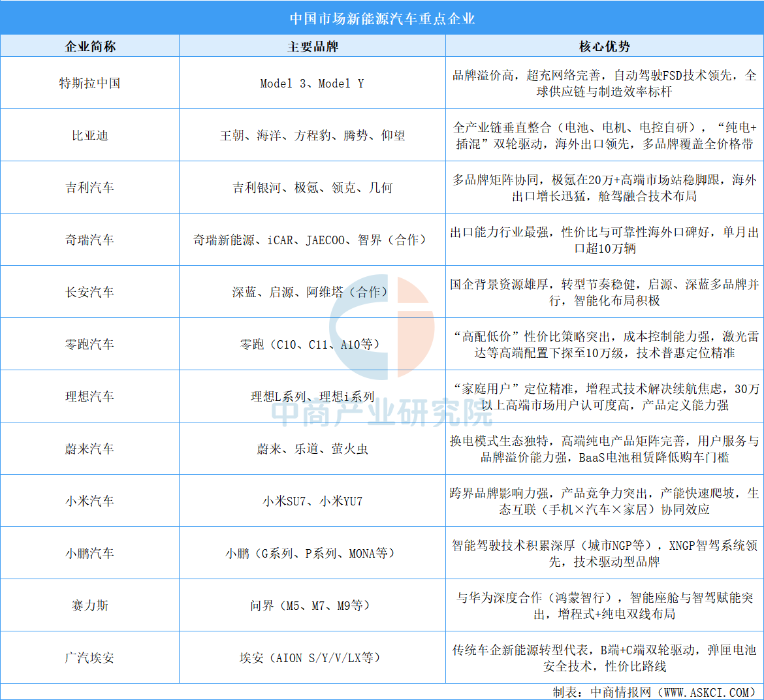Select the 核心优势 column header
Viewport: 764px width, 700px height.
click(x=604, y=46)
